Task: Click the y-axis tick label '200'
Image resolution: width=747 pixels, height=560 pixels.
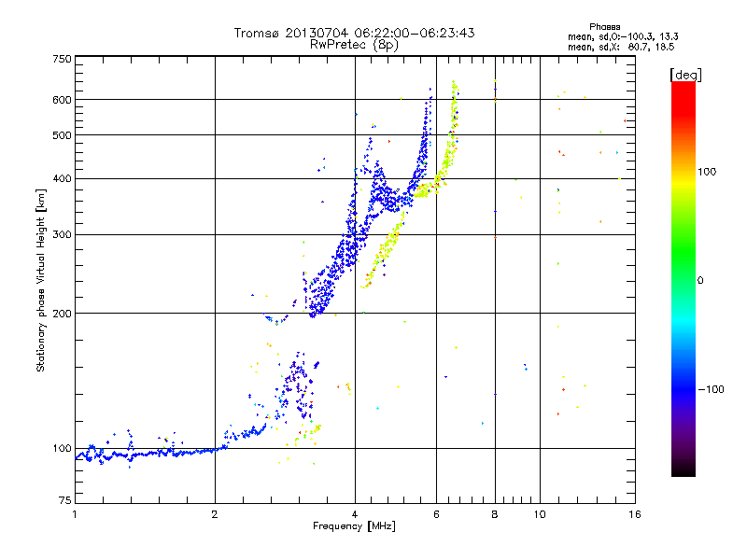Action: (x=62, y=314)
